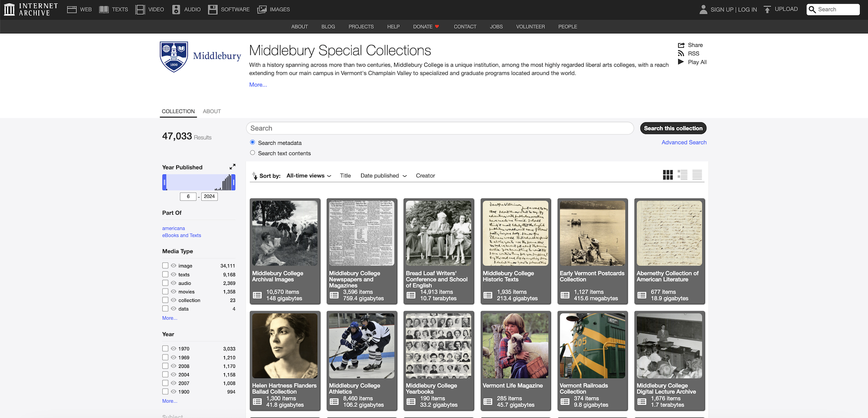Viewport: 868px width, 418px height.
Task: Select the COLLECTION tab
Action: 178,111
